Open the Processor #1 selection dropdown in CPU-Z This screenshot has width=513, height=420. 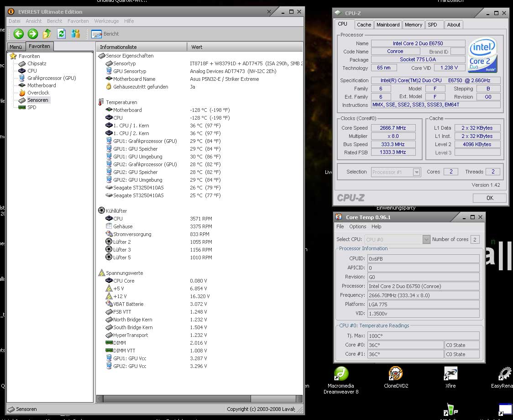click(x=416, y=172)
